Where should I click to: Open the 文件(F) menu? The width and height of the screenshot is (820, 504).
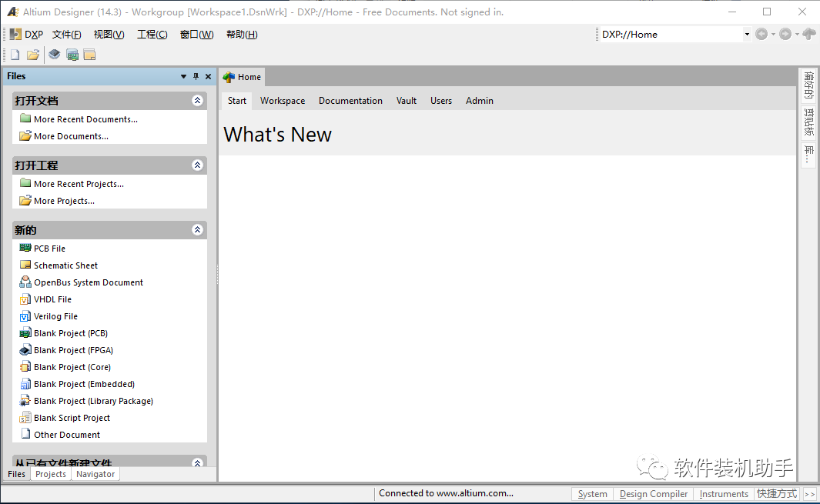(66, 35)
